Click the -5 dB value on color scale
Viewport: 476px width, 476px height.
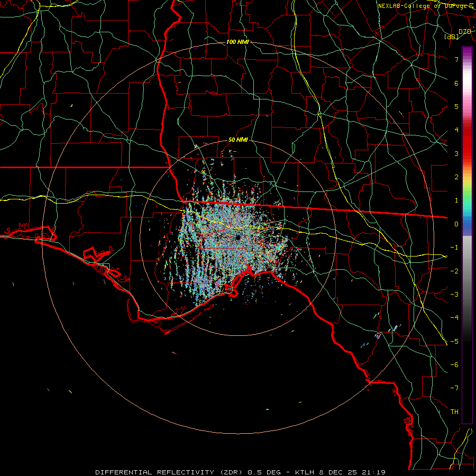(454, 341)
